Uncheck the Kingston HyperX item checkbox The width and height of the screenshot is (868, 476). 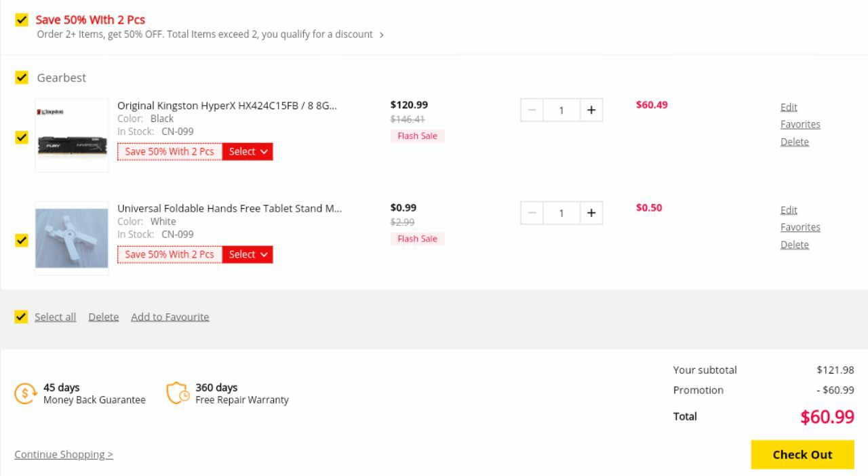tap(22, 137)
